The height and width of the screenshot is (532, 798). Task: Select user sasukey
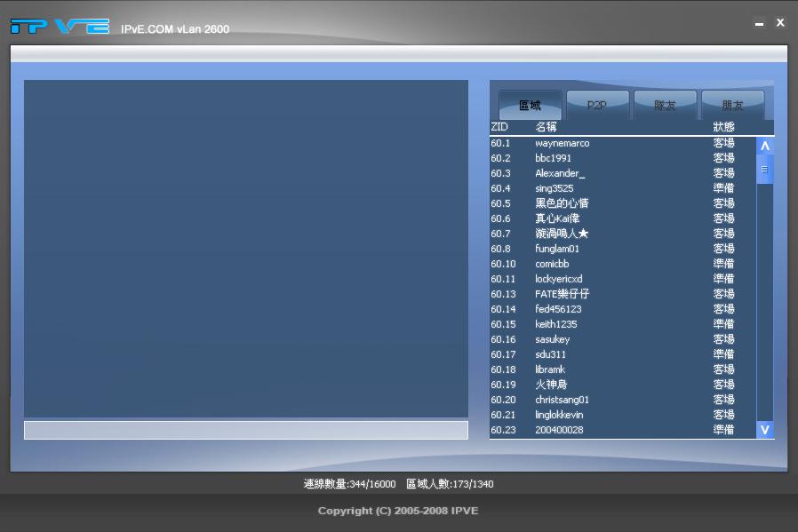(622, 339)
